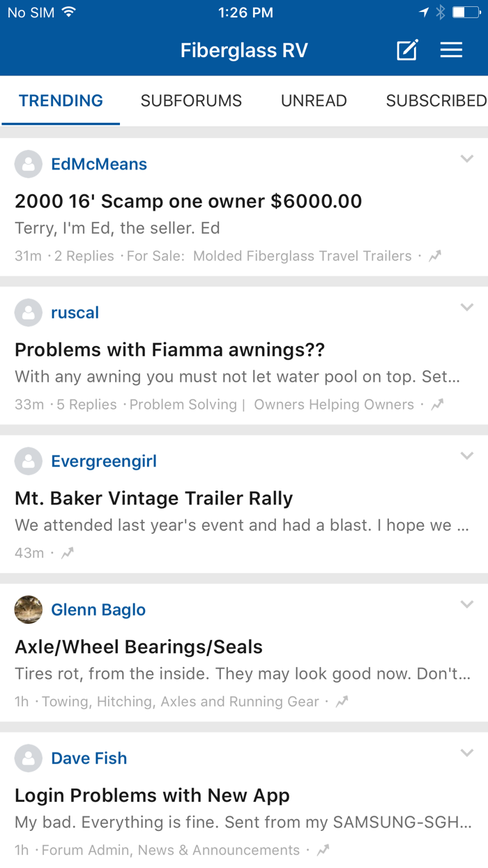Click the trending arrow on Fiamma awnings thread
This screenshot has width=488, height=868.
436,404
